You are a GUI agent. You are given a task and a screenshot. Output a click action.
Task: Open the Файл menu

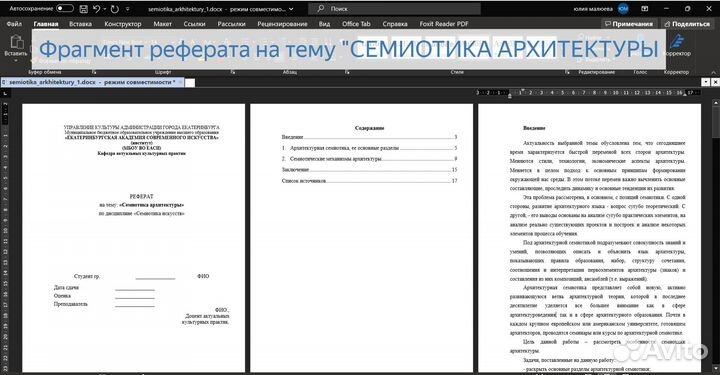point(14,24)
